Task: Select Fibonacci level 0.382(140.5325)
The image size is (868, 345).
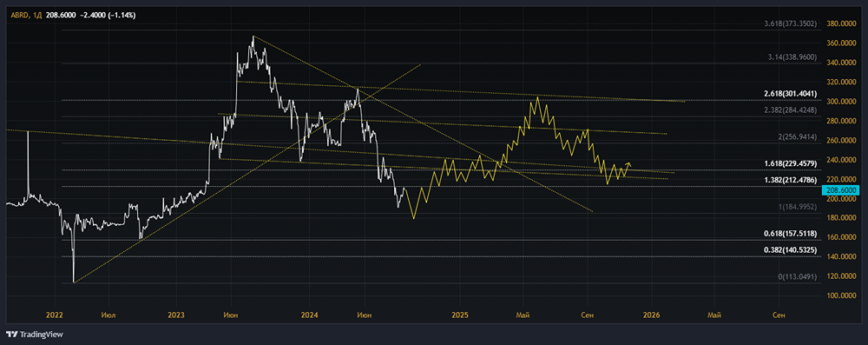Action: click(792, 249)
